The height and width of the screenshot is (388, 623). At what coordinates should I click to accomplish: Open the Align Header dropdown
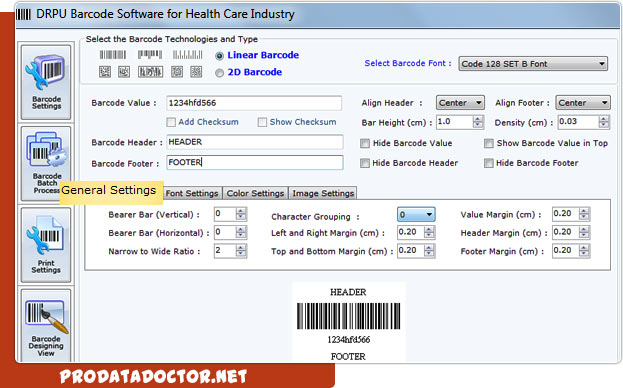point(460,103)
